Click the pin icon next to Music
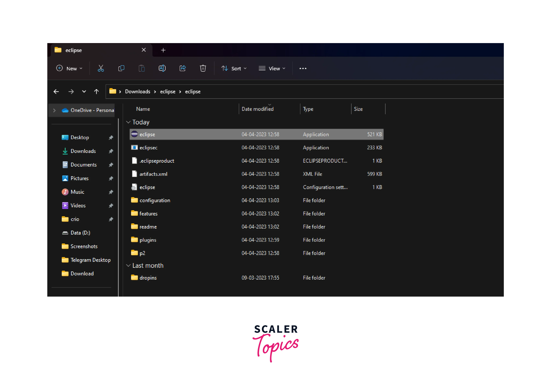This screenshot has width=551, height=392. click(111, 192)
